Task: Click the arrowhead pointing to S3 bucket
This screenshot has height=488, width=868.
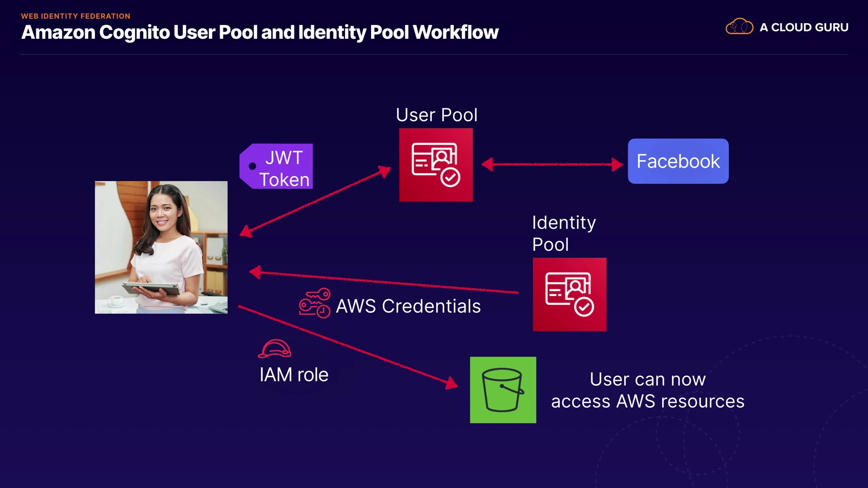Action: click(451, 384)
